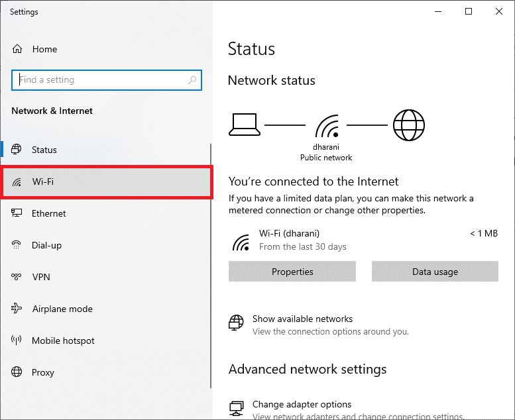Image resolution: width=515 pixels, height=420 pixels.
Task: Click the Status globe icon in sidebar
Action: (17, 150)
